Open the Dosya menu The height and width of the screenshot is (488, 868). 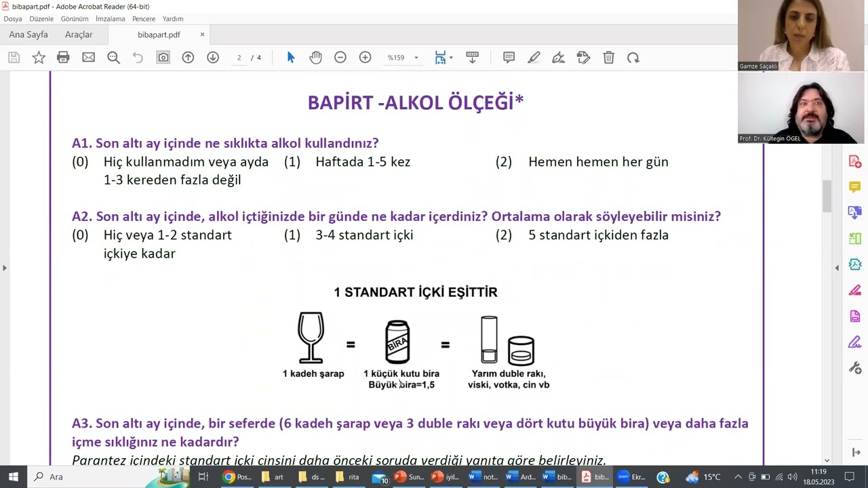pos(13,19)
